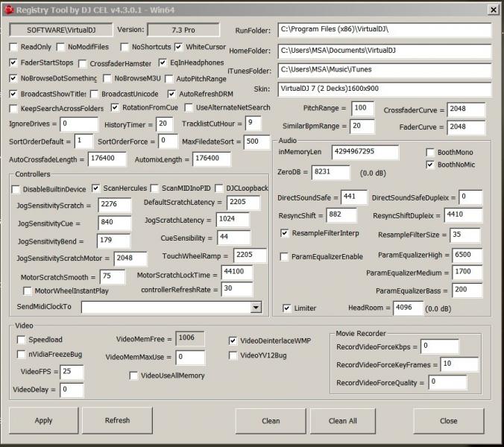This screenshot has width=504, height=447.
Task: Open the SendMidiClockTo dropdown
Action: tap(256, 308)
